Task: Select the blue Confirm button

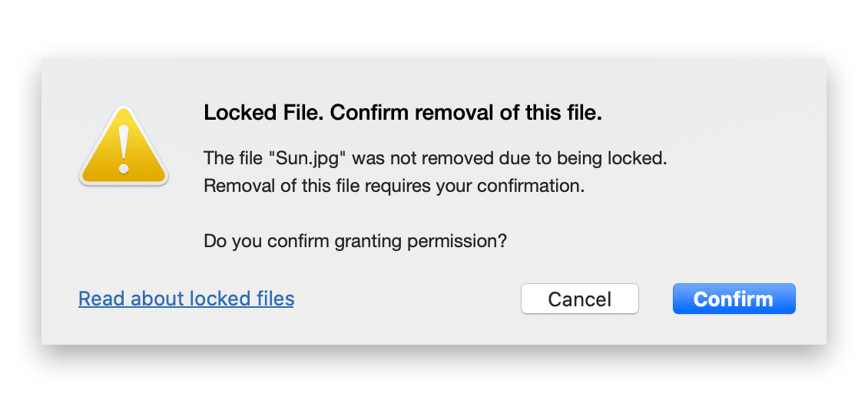Action: point(734,299)
